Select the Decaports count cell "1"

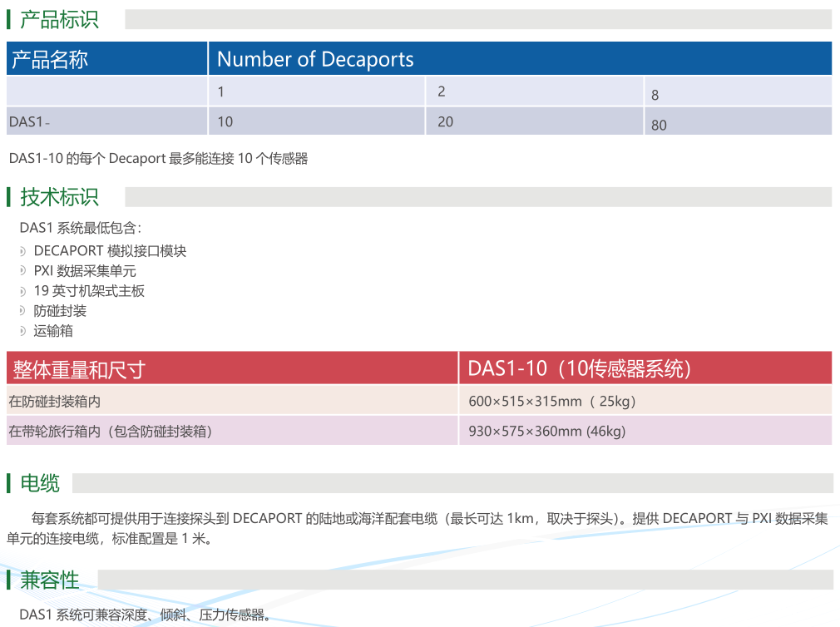coord(317,91)
